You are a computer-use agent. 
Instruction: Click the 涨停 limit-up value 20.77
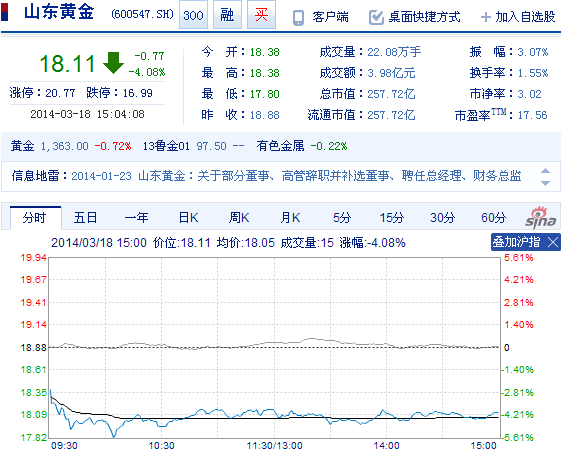pos(60,93)
